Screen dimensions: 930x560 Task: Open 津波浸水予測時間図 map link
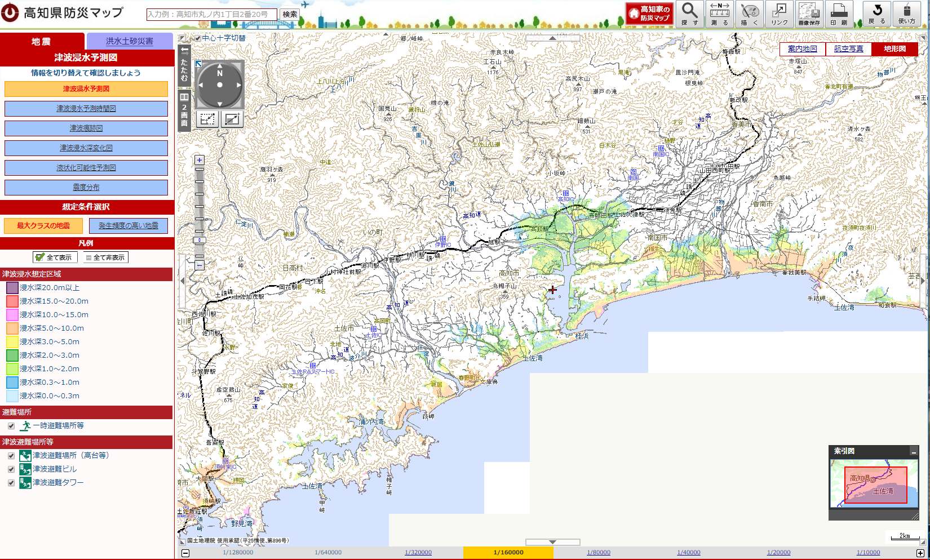86,109
